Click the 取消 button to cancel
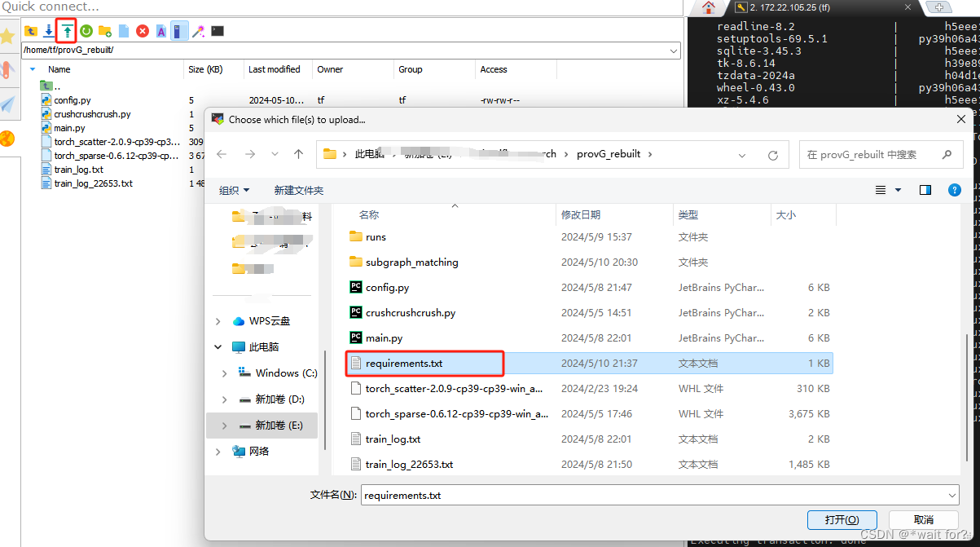 pyautogui.click(x=925, y=519)
